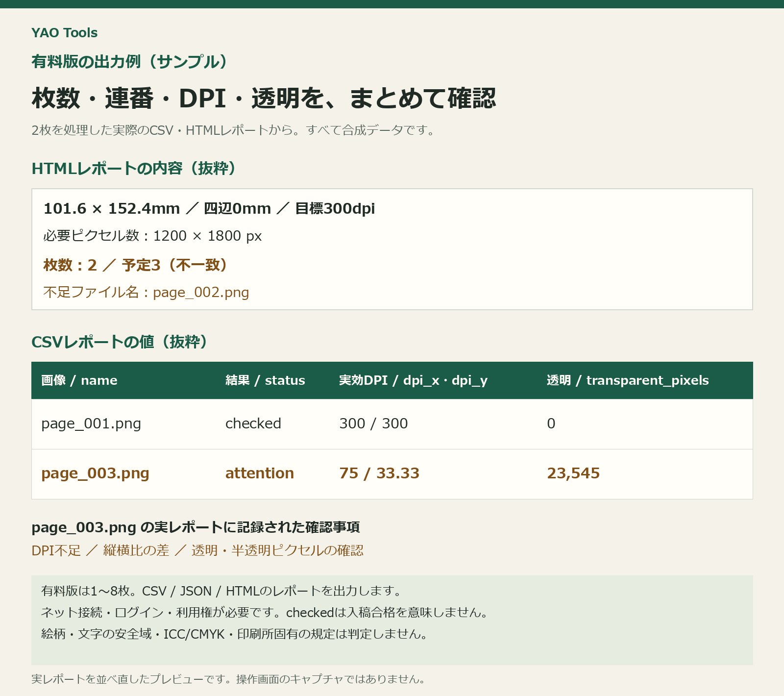Viewport: 784px width, 696px height.
Task: Click the CSVレポートの値（抜粋） heading
Action: click(x=120, y=342)
